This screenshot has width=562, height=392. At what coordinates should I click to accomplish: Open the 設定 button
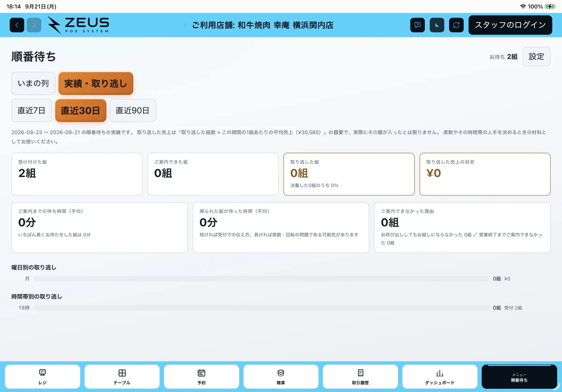(x=537, y=57)
